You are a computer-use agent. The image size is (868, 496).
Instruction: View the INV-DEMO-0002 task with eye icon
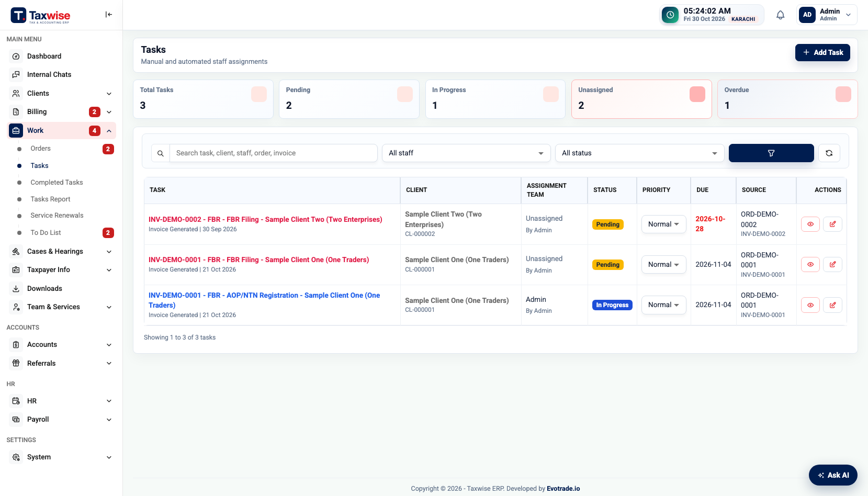(810, 224)
